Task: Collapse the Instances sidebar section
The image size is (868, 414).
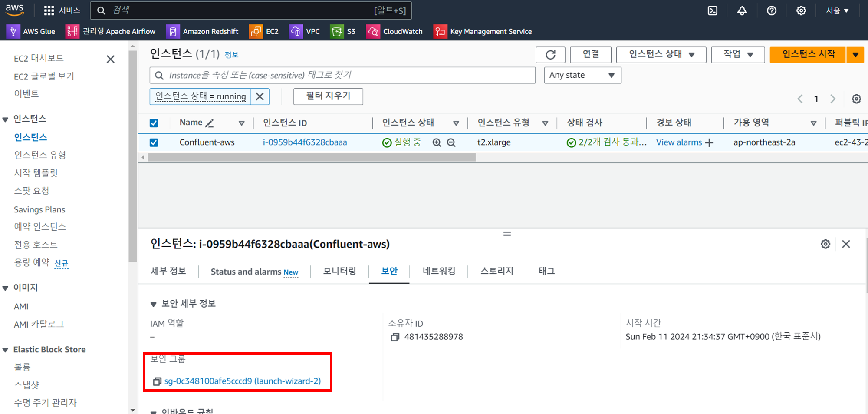Action: (6, 119)
